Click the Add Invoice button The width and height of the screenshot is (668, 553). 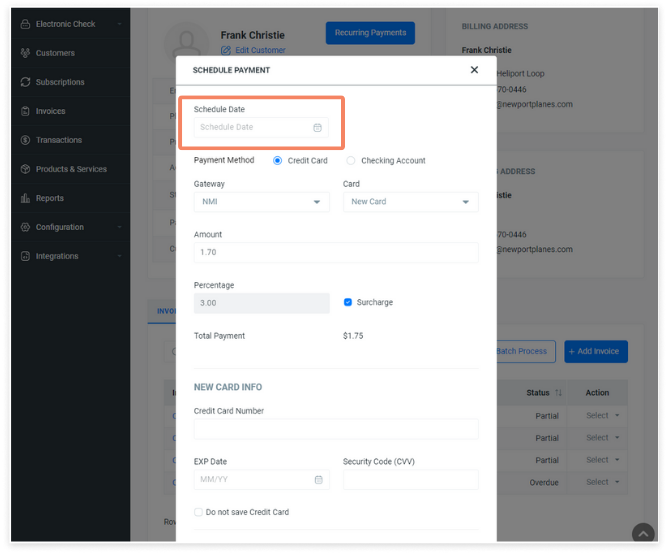[596, 351]
